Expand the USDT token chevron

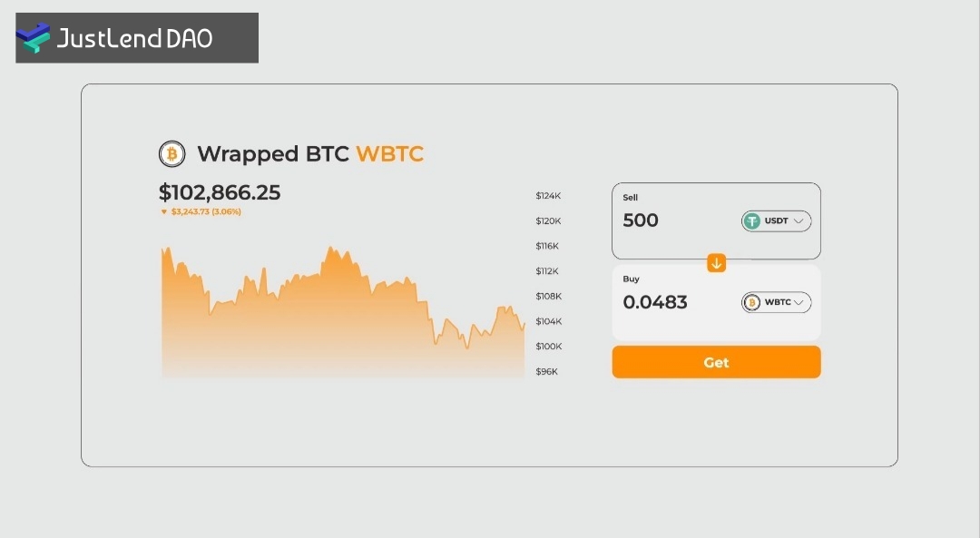coord(799,221)
